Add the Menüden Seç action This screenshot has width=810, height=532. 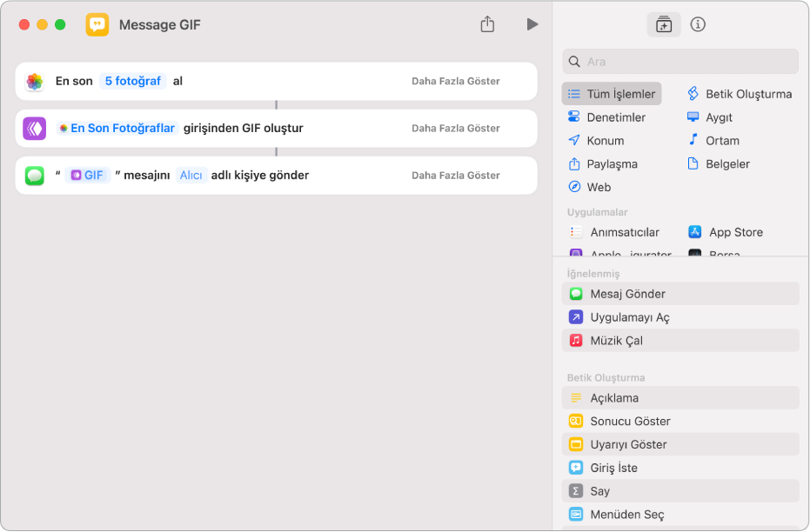(680, 515)
